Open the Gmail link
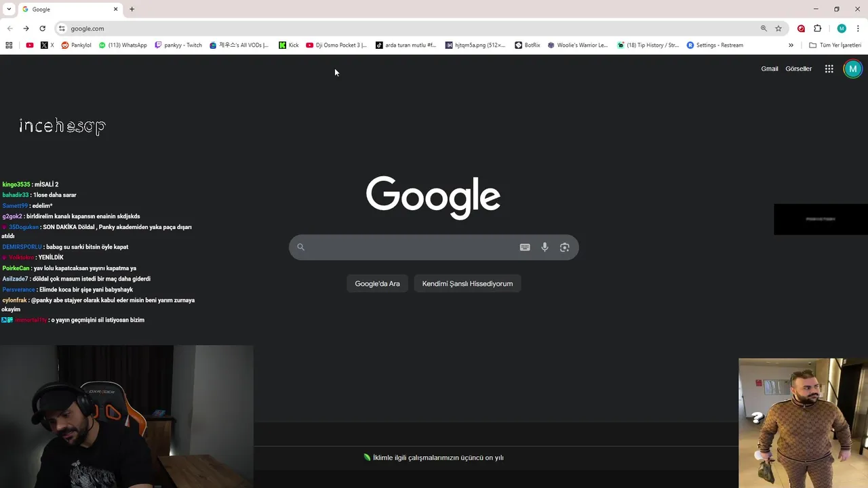This screenshot has height=488, width=868. point(770,68)
